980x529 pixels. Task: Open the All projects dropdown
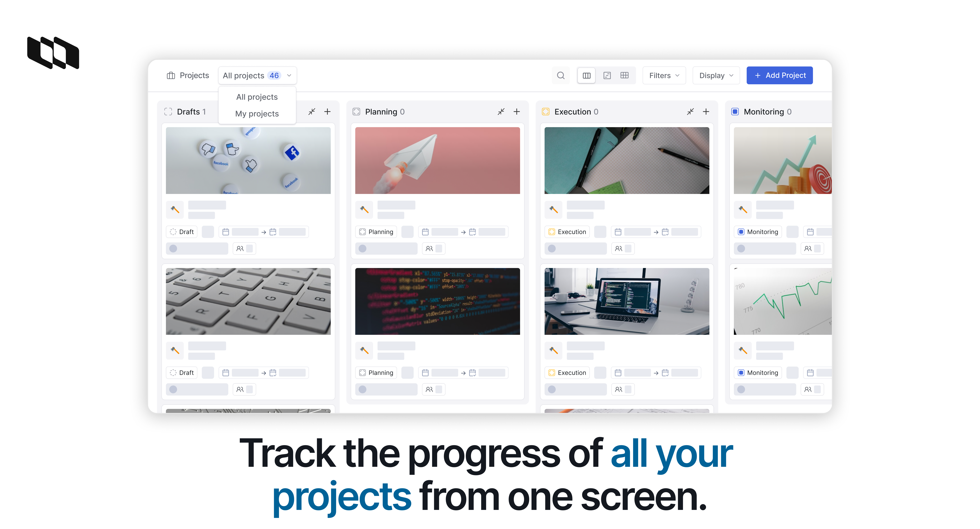tap(257, 75)
